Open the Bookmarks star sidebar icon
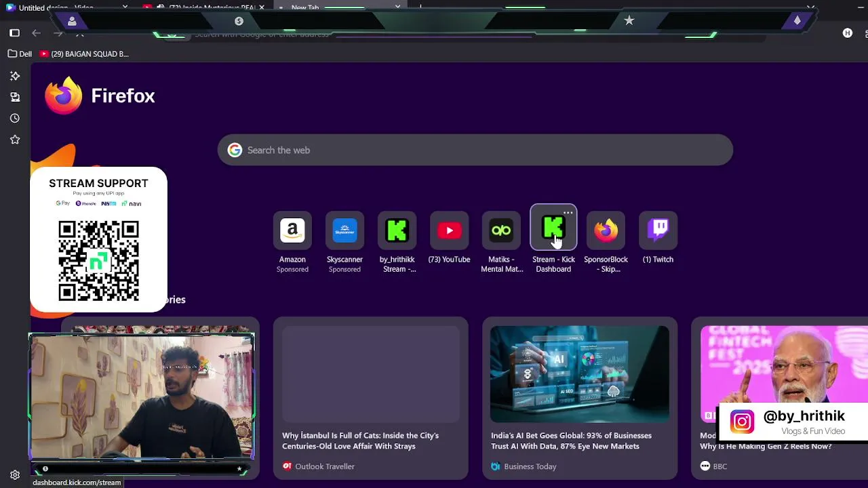This screenshot has height=488, width=868. [x=15, y=139]
